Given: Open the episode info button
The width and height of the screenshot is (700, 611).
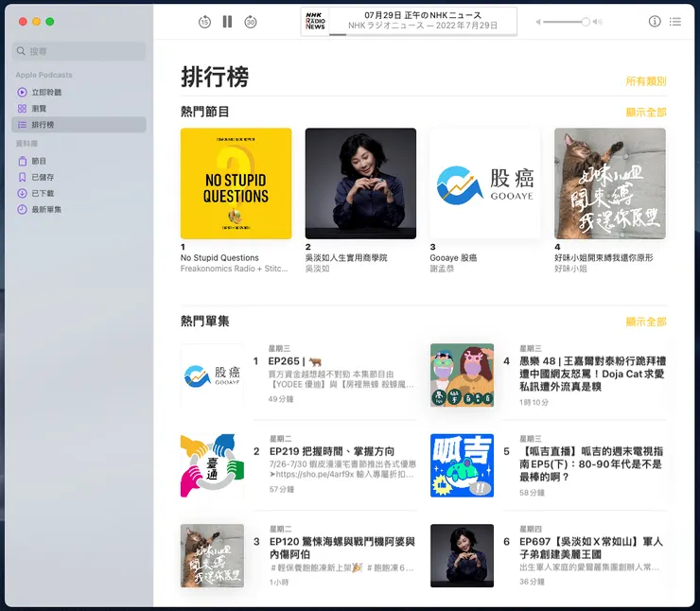Looking at the screenshot, I should click(655, 21).
